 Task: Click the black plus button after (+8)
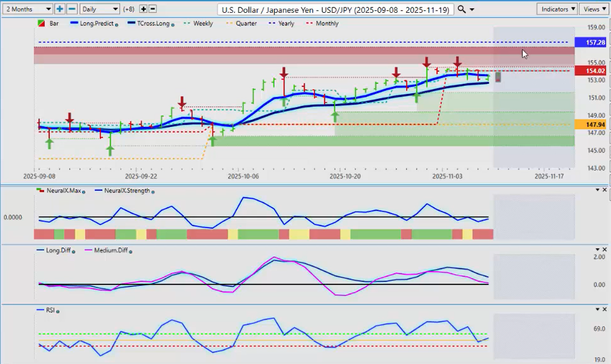tap(143, 9)
